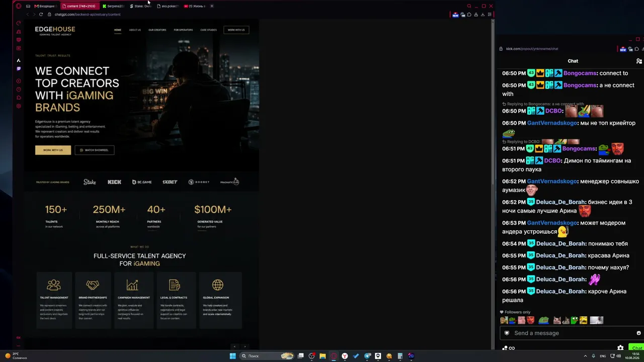Open the speaker volume tray icon
Viewport: 644px width, 362px height.
pos(618,356)
